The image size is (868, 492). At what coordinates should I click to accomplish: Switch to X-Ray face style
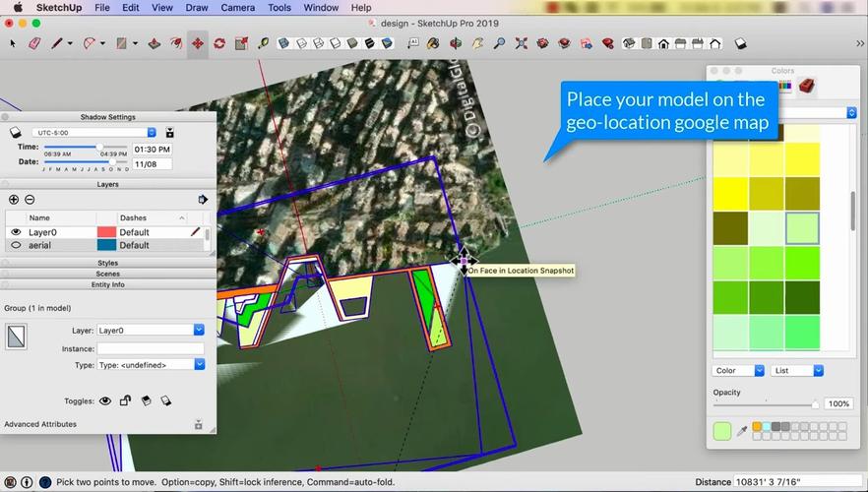283,43
